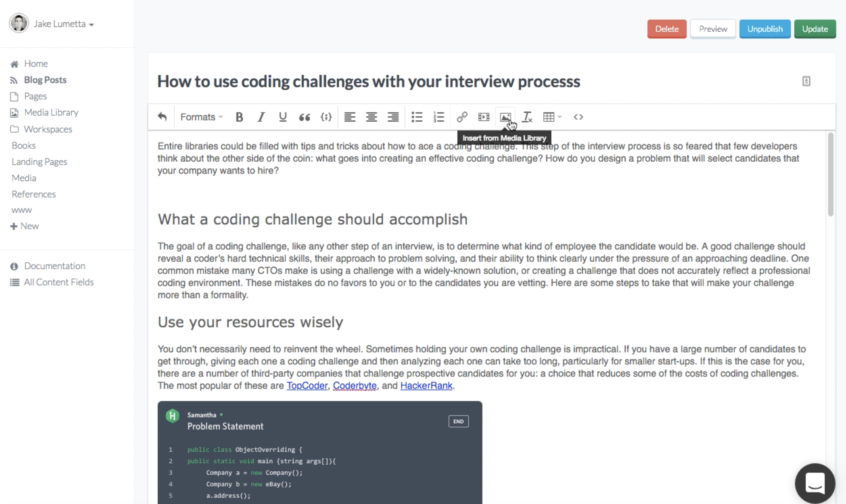The width and height of the screenshot is (846, 504).
Task: Insert a bulleted list
Action: pos(417,117)
